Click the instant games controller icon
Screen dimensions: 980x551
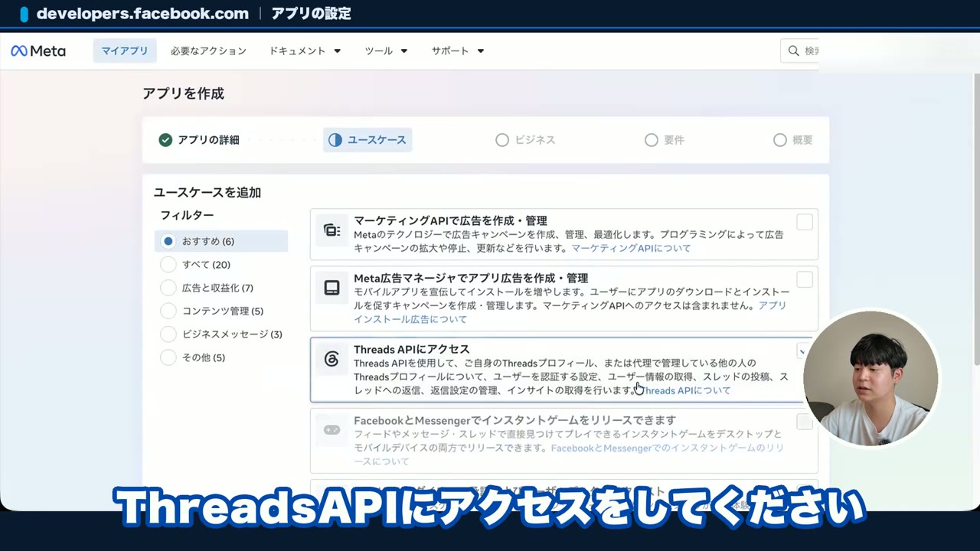coord(332,430)
